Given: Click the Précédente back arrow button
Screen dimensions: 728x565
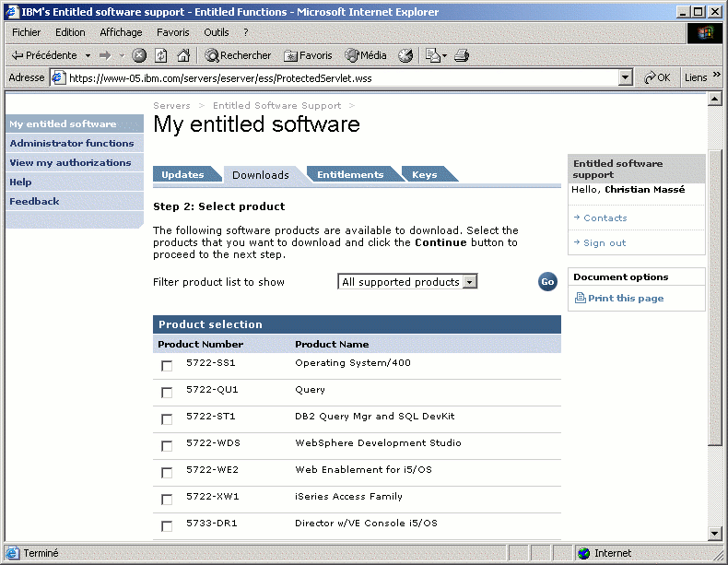Looking at the screenshot, I should point(44,55).
